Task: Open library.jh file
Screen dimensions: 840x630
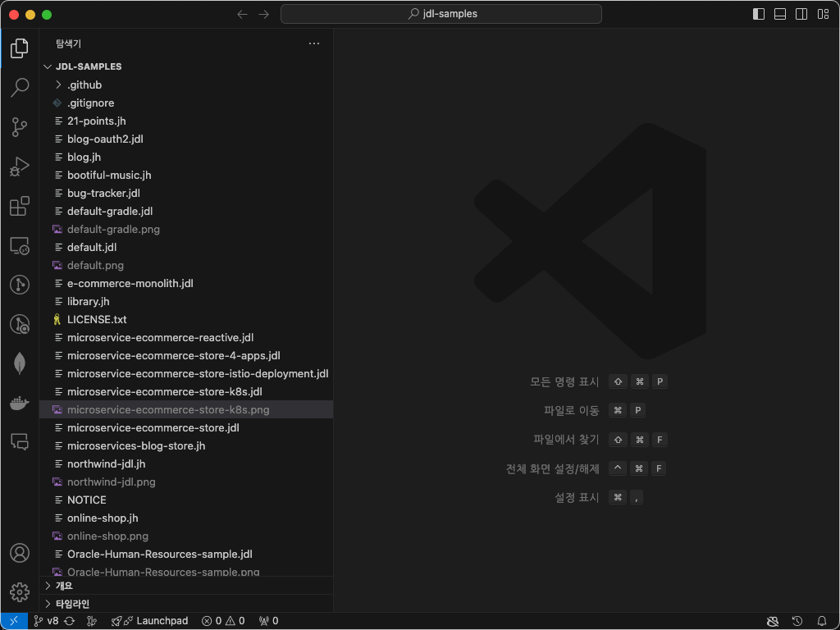Action: 186,301
